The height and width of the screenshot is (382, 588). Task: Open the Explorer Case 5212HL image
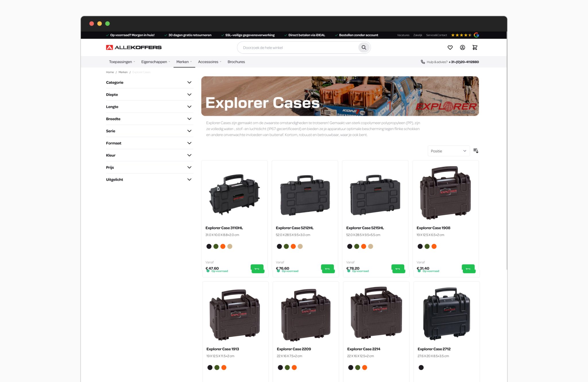[x=305, y=195]
